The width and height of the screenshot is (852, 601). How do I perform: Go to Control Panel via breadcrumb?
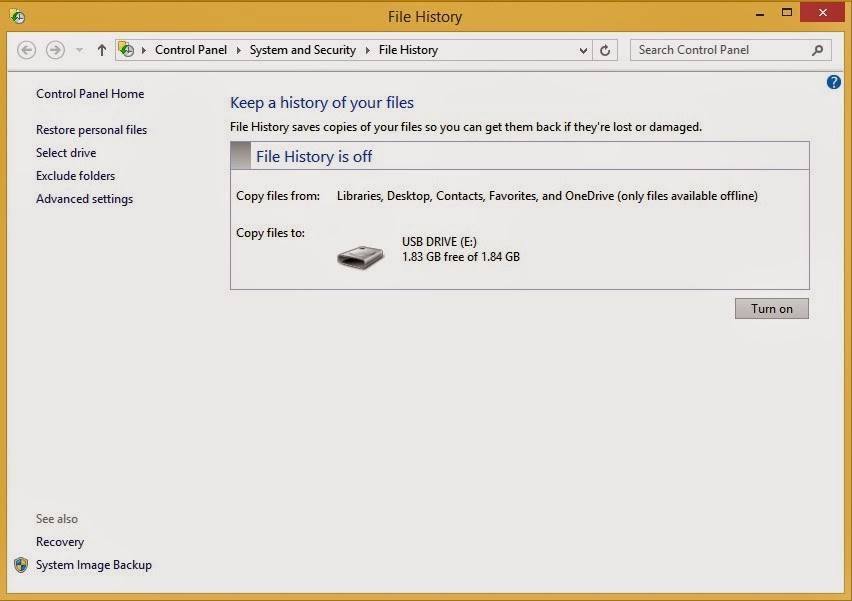click(x=191, y=49)
